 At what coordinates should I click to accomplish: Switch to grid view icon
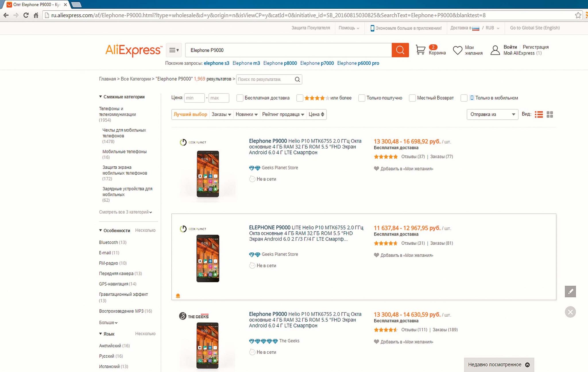[x=550, y=114]
